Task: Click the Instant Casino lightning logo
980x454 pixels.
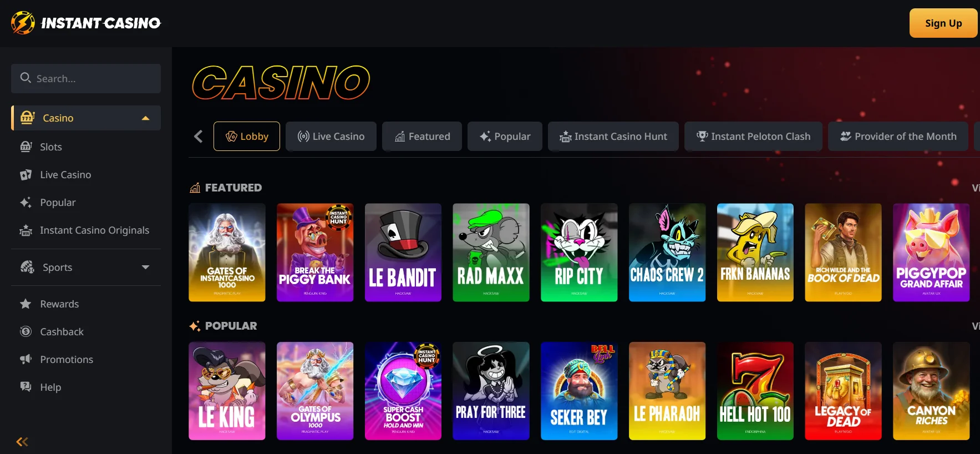Action: pyautogui.click(x=23, y=23)
